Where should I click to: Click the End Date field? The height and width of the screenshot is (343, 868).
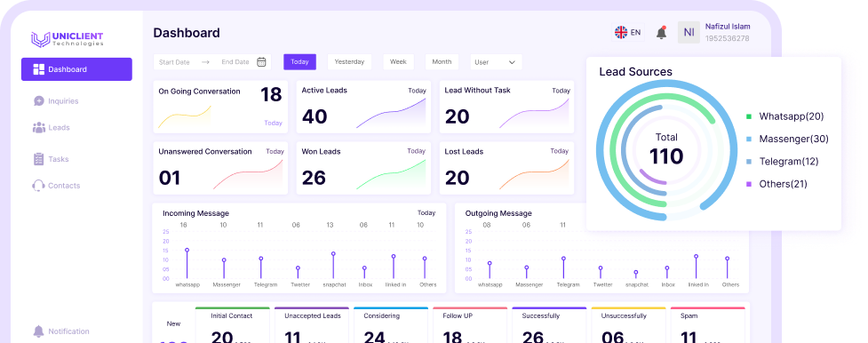tap(235, 62)
